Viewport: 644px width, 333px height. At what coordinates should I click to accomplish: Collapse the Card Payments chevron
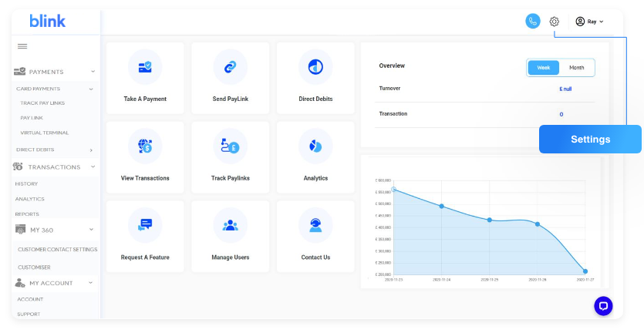tap(91, 89)
